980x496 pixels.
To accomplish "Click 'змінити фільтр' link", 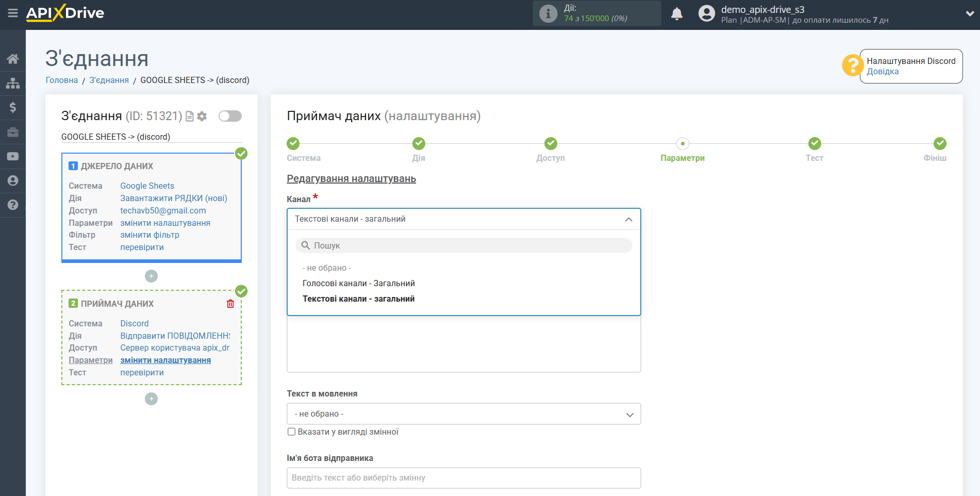I will [150, 235].
